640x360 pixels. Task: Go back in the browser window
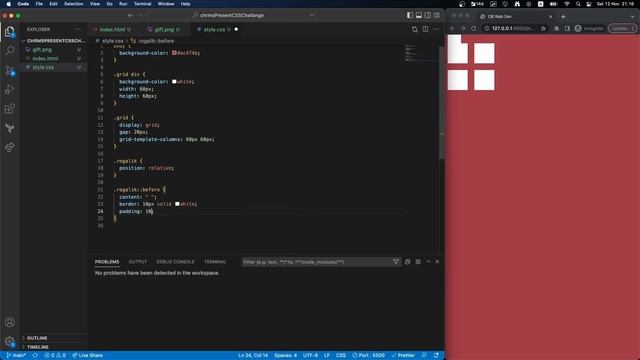tap(452, 29)
